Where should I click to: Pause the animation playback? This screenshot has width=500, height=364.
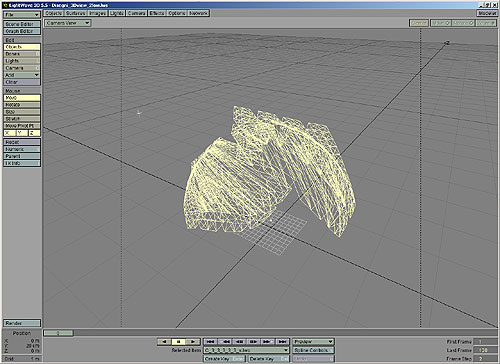(x=178, y=342)
